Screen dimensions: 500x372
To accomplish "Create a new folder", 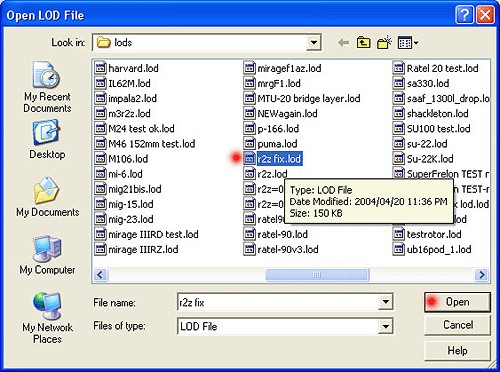I will pos(384,43).
